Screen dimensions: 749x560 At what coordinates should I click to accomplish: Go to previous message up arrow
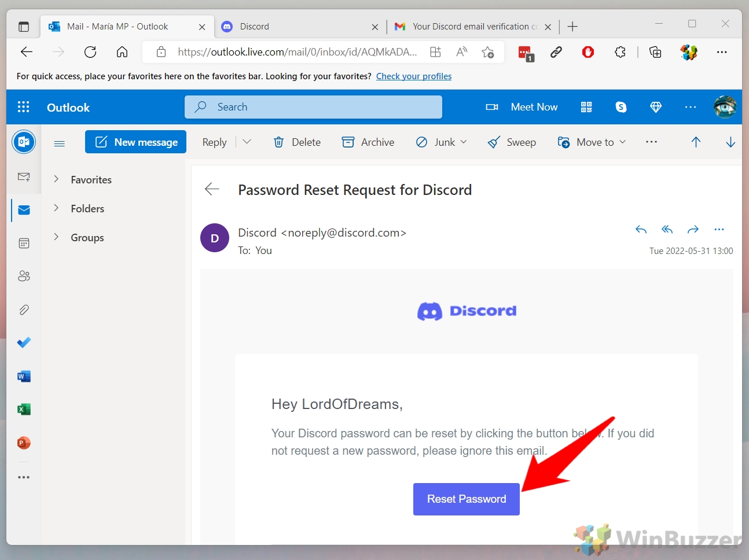(x=696, y=142)
